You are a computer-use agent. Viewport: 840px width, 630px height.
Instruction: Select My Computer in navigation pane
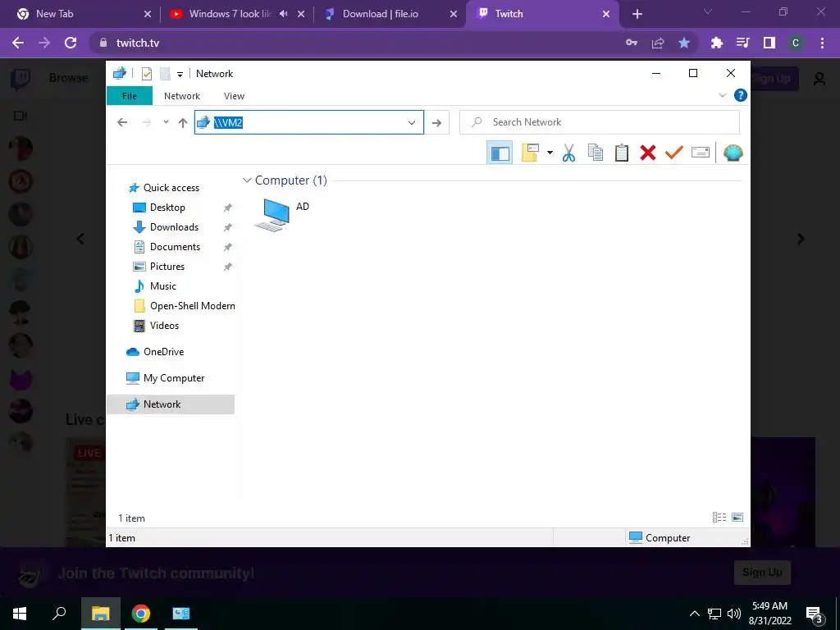pos(174,378)
